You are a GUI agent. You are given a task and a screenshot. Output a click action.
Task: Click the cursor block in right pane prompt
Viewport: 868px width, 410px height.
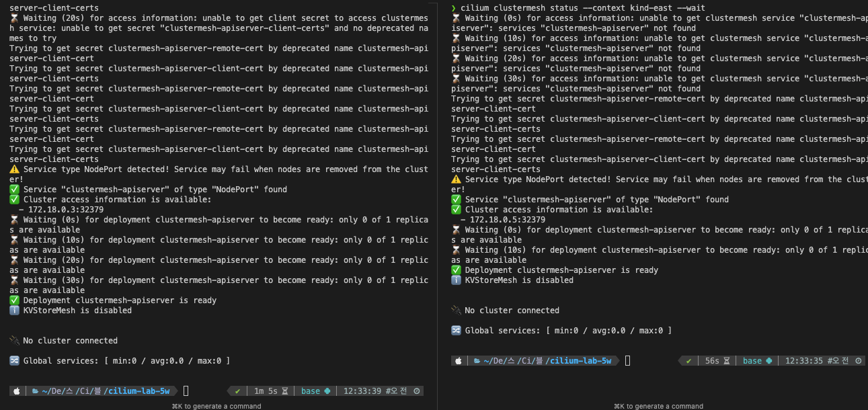click(627, 361)
